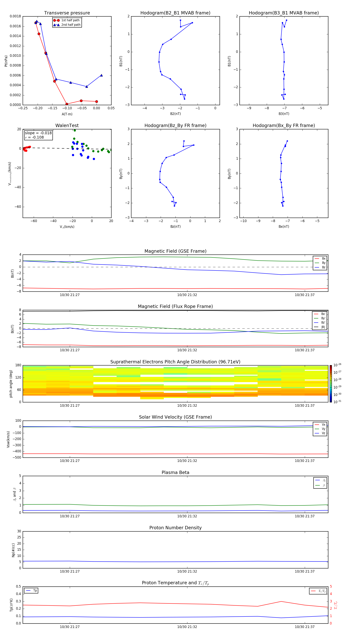The height and width of the screenshot is (644, 351).
Task: Click the "Proton Number Density" title
Action: coord(175,528)
